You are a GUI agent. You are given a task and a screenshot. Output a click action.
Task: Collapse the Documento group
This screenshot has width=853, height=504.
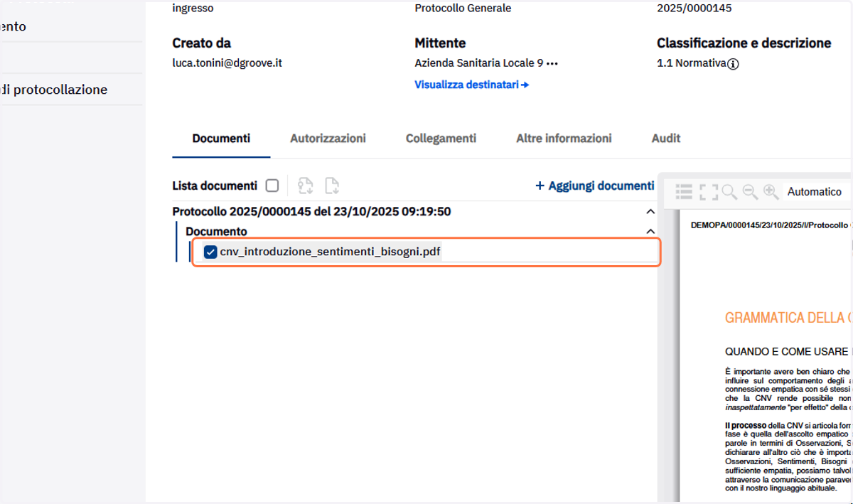tap(650, 231)
